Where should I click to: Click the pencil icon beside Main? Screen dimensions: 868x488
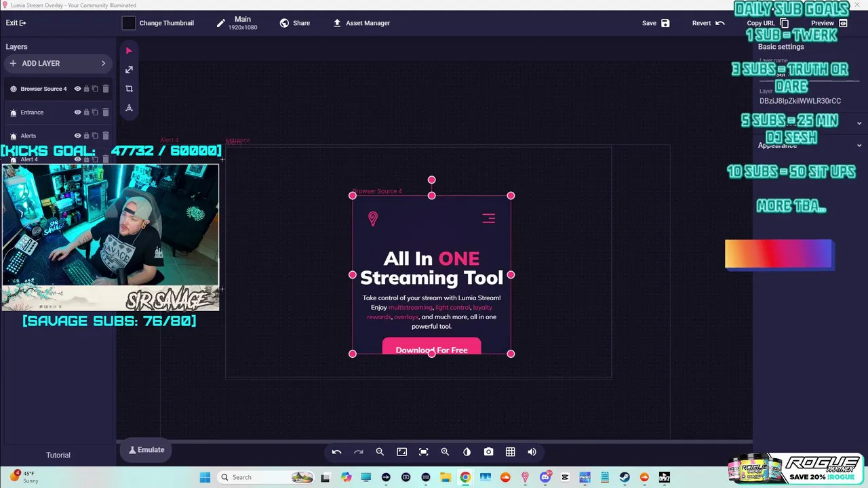click(x=220, y=23)
